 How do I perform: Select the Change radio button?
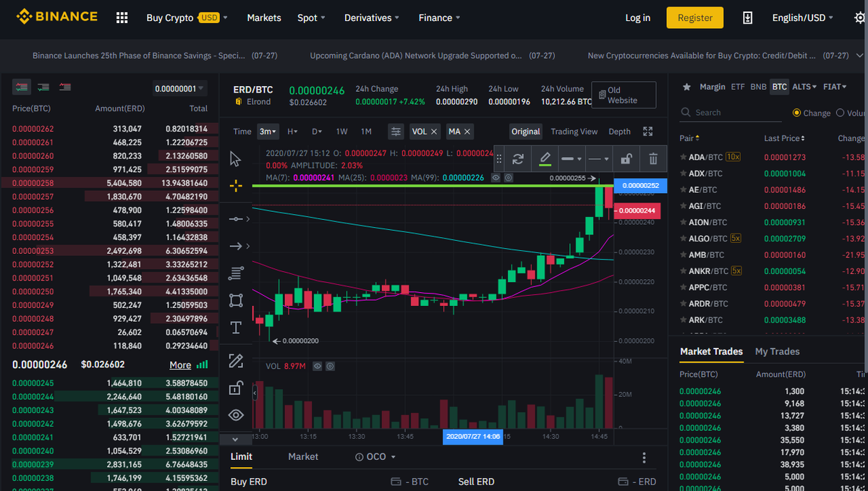(x=796, y=113)
